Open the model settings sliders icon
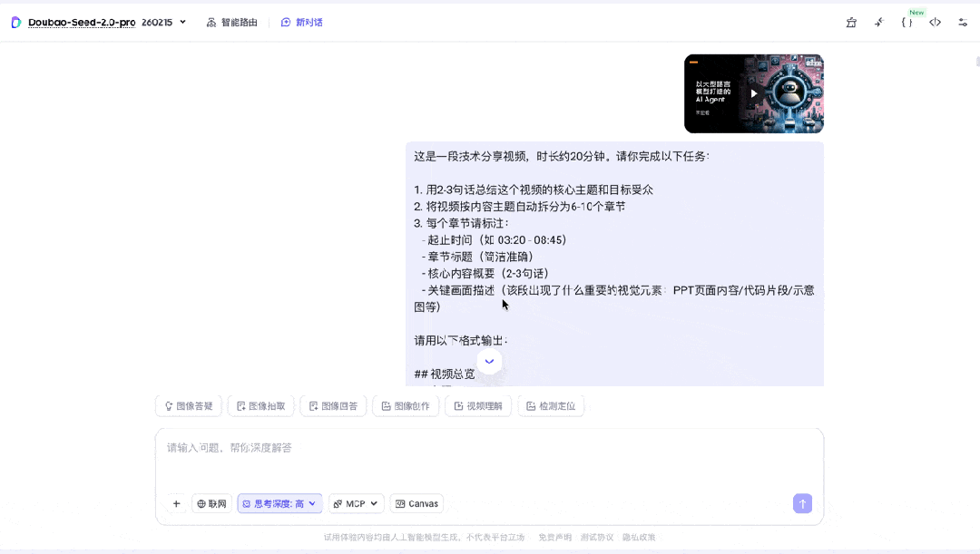This screenshot has height=554, width=980. (x=964, y=20)
